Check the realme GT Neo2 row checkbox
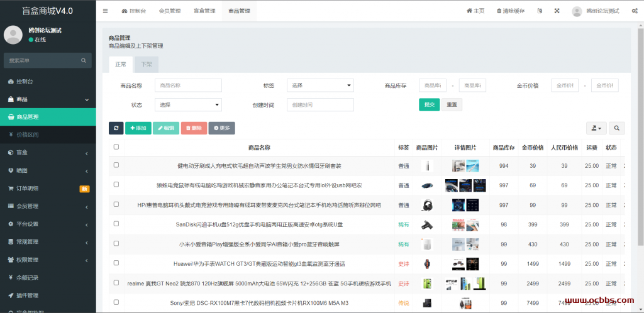The width and height of the screenshot is (644, 313). coord(116,283)
